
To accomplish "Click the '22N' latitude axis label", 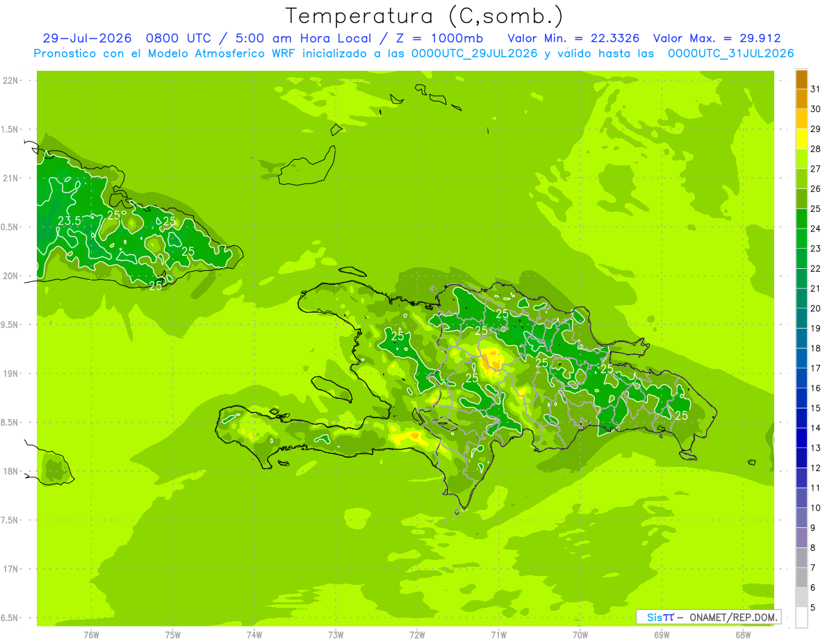I will click(x=10, y=81).
